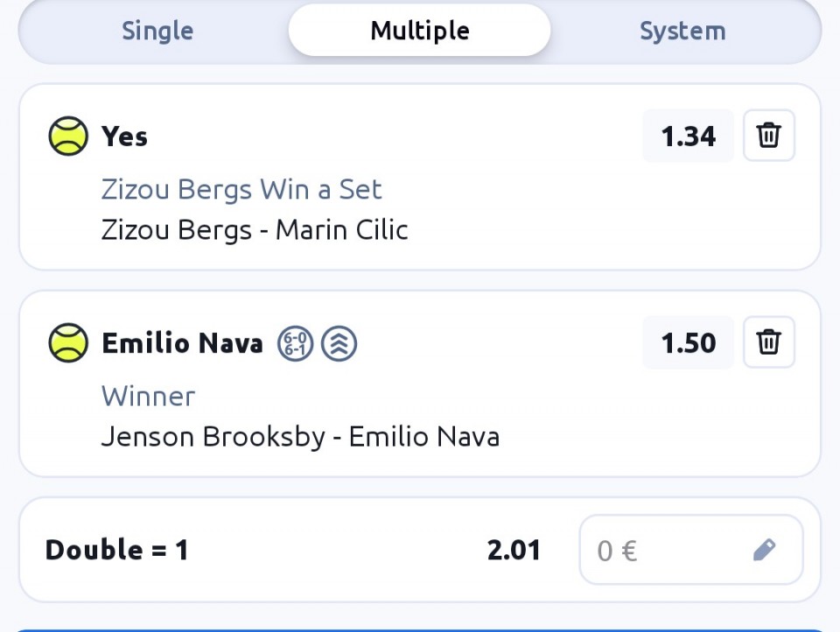Click the 1.50 odds value
The image size is (840, 632).
coord(688,343)
